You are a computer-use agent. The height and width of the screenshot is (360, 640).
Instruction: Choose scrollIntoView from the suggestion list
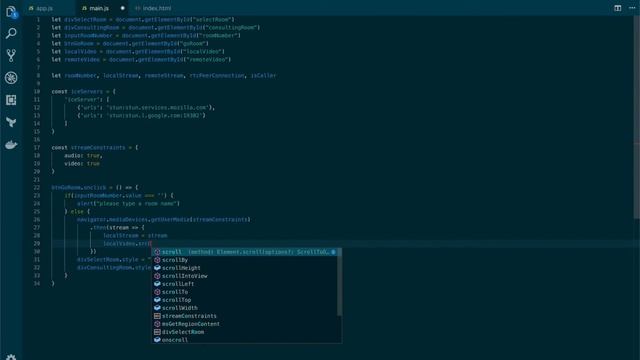click(245, 276)
